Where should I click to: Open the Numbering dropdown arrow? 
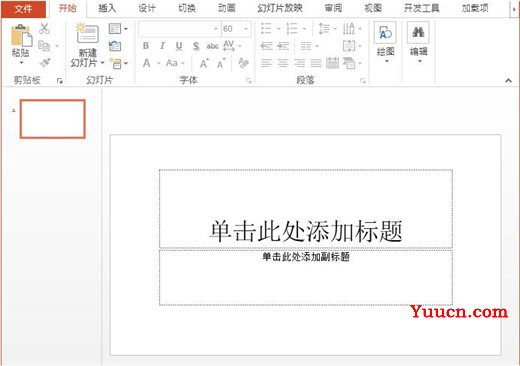(x=304, y=29)
